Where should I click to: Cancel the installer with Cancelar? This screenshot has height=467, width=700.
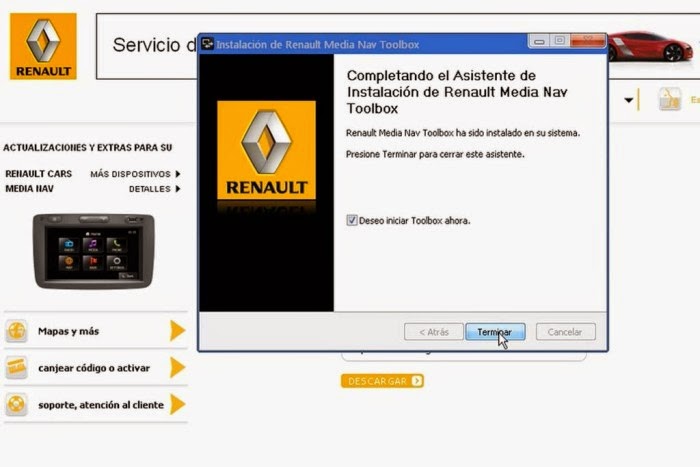(x=565, y=332)
